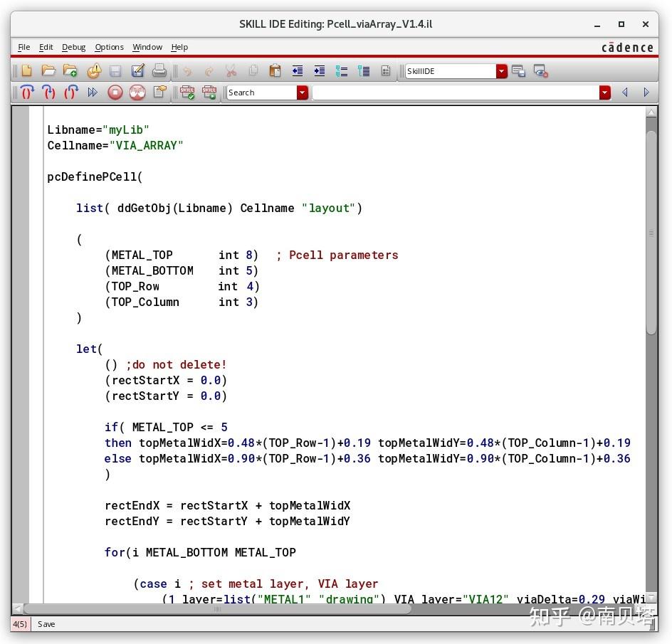
Task: Click the METAL_TOP parameter line
Action: (x=182, y=255)
